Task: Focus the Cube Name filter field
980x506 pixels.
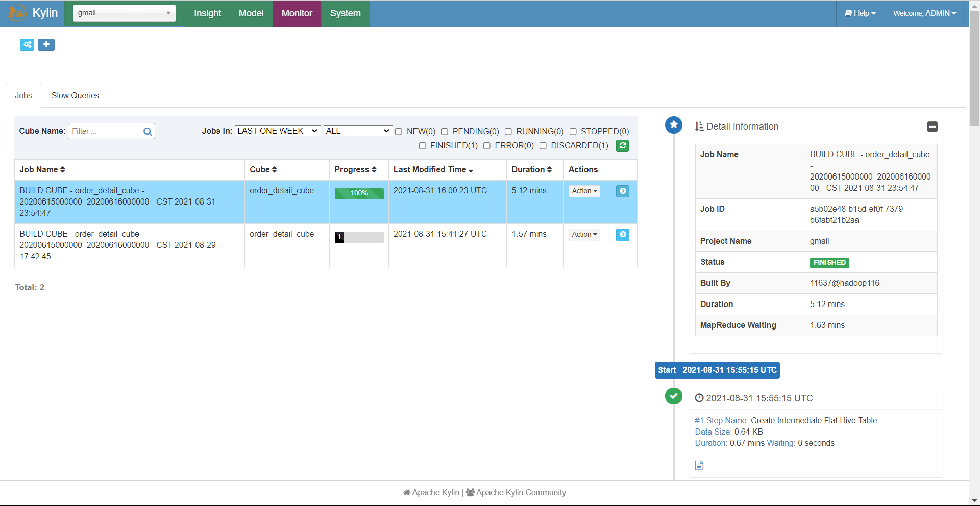Action: click(111, 131)
